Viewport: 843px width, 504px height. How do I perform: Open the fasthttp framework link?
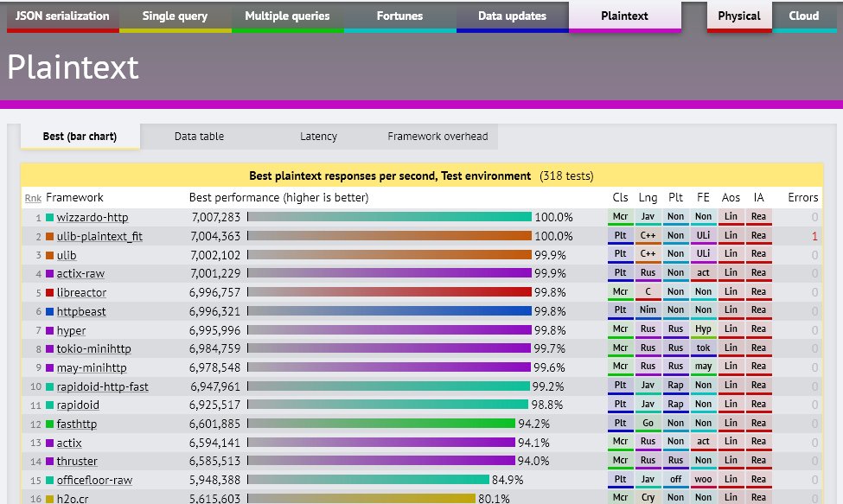click(x=77, y=424)
